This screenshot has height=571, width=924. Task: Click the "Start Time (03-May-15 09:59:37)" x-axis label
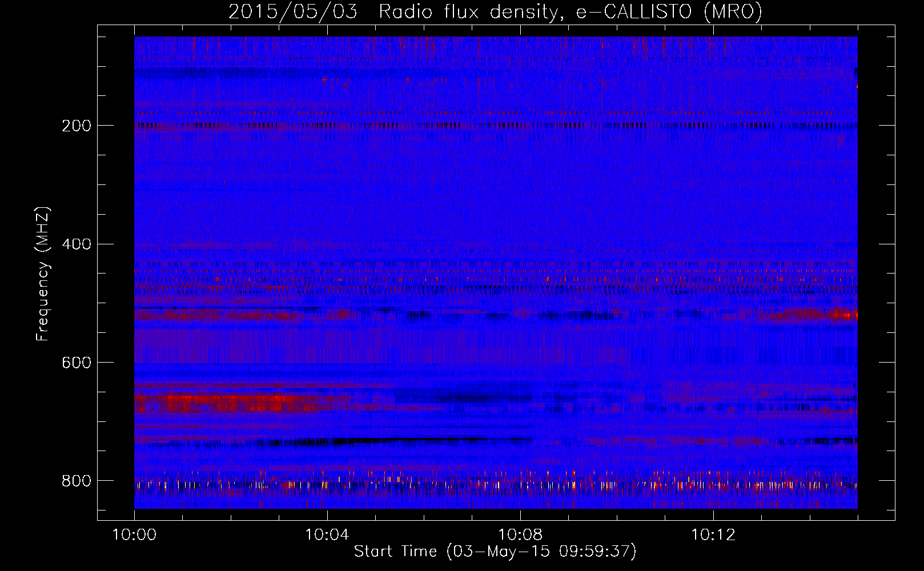495,552
